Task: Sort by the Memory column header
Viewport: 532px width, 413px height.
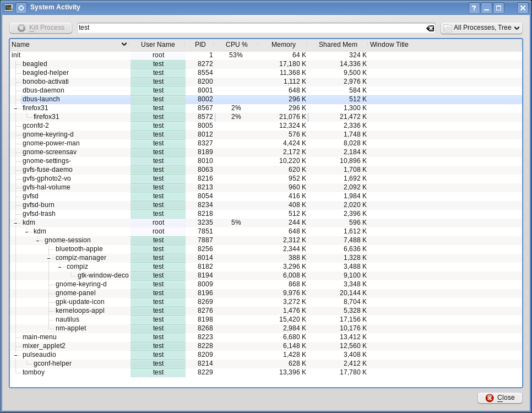Action: coord(283,45)
